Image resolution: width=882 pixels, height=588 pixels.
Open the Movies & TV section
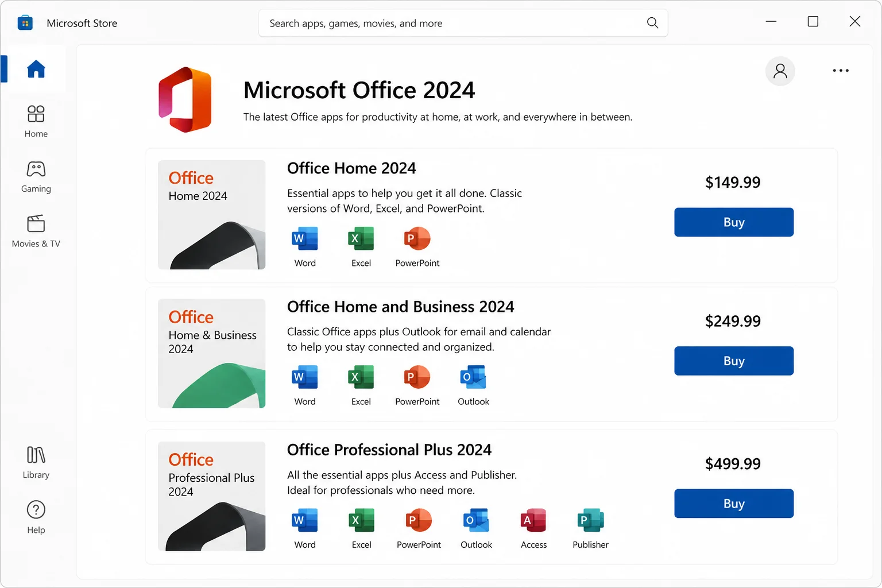[36, 232]
